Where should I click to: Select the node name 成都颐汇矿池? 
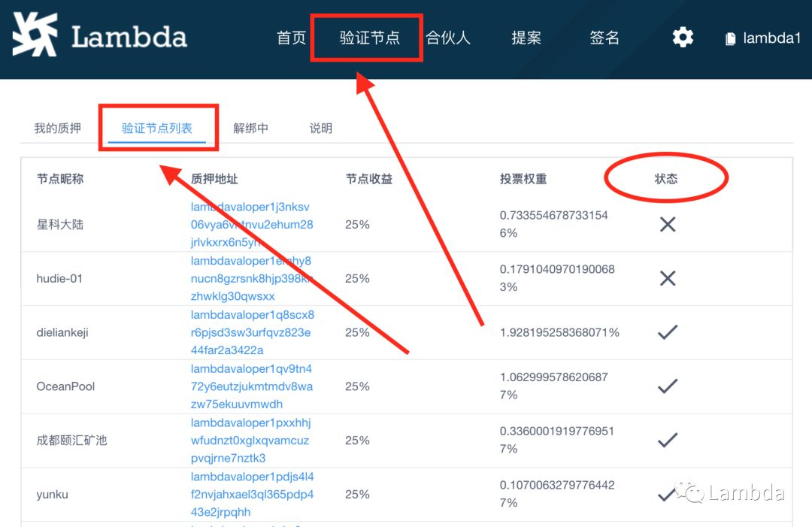pyautogui.click(x=71, y=440)
